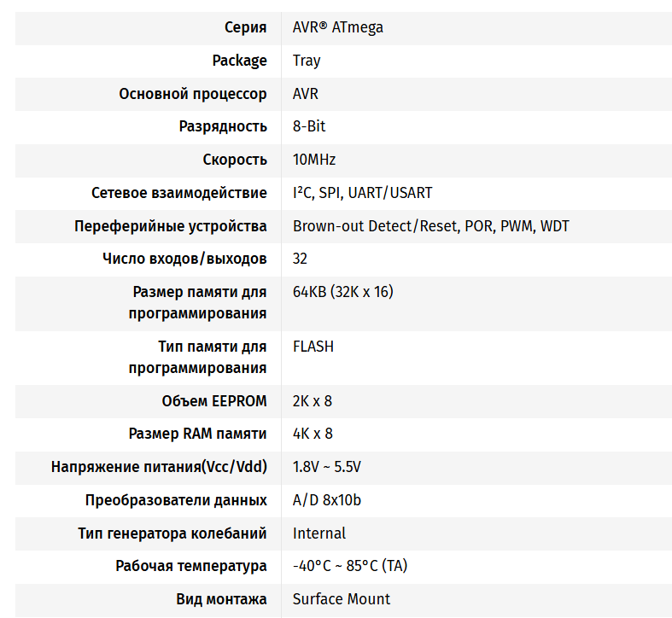672x618 pixels.
Task: Click the '32' inputs/outputs value
Action: pos(300,259)
